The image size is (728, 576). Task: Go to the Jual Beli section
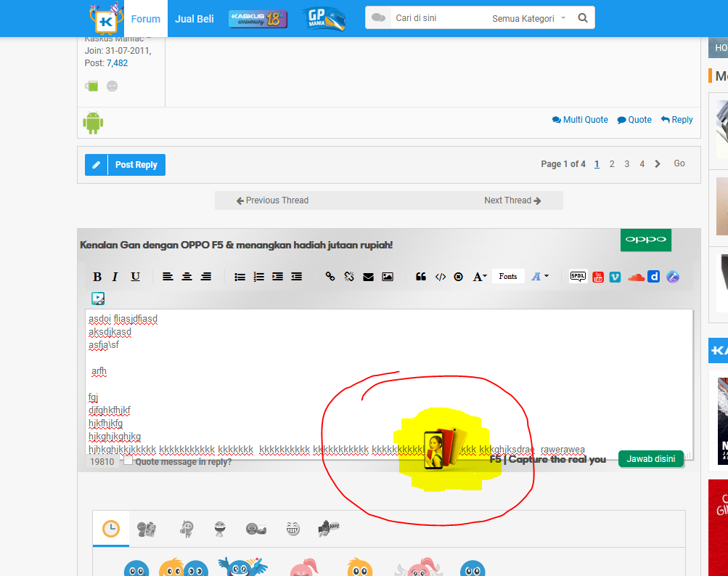[x=194, y=19]
